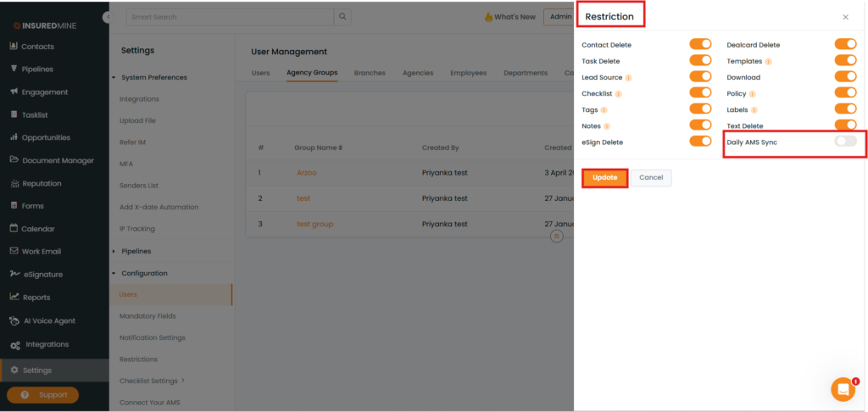
Task: Open the AI Voice Agent icon
Action: 14,321
